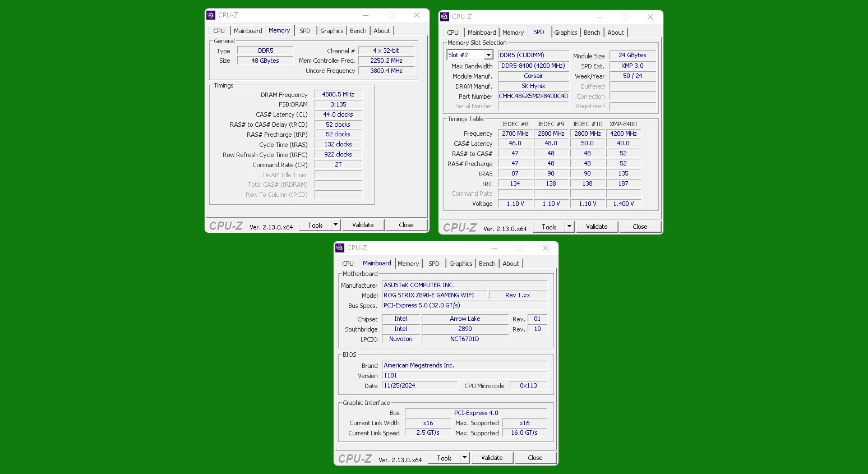868x474 pixels.
Task: Open the CPU tab in the SPD window
Action: 453,33
